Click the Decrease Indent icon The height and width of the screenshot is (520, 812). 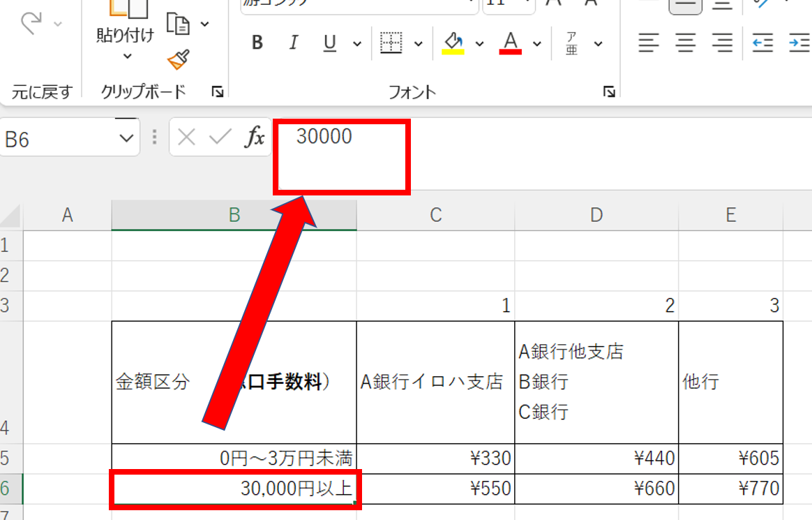click(762, 43)
